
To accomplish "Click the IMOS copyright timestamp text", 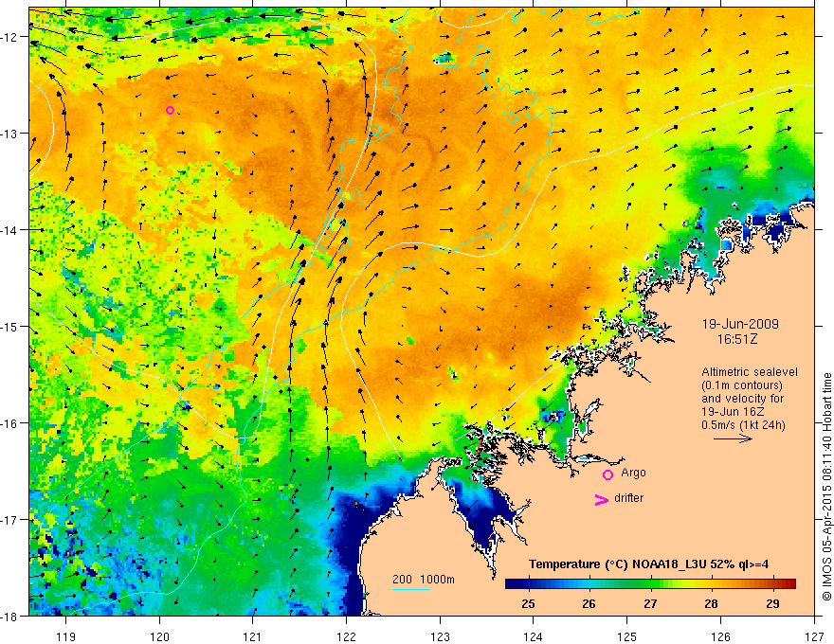I will click(826, 487).
